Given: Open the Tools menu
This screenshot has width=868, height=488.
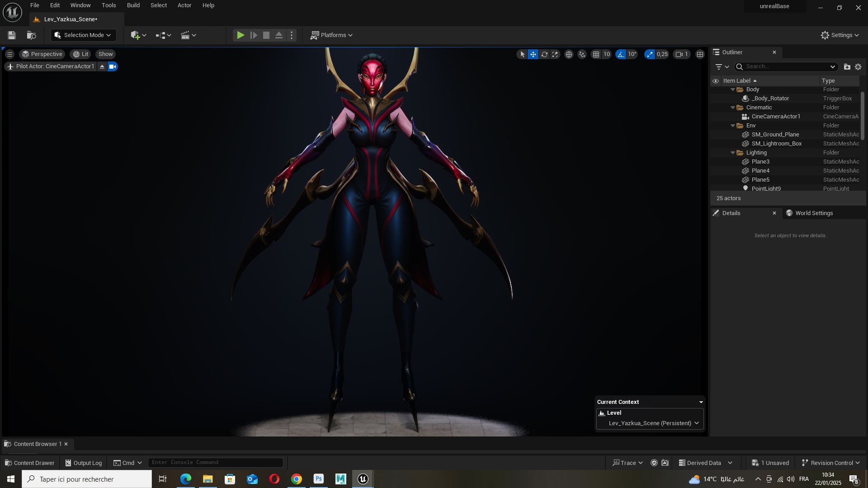Looking at the screenshot, I should click(108, 5).
